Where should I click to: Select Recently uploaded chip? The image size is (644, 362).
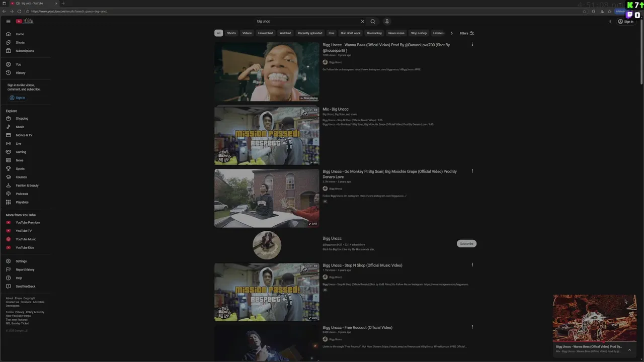[310, 33]
